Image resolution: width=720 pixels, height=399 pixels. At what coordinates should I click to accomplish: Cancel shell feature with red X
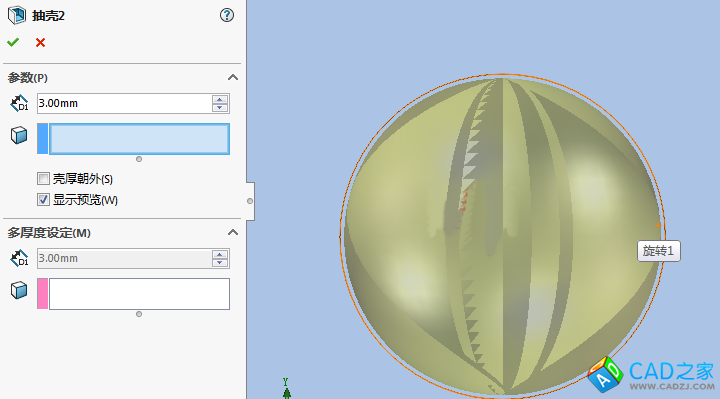pyautogui.click(x=40, y=43)
